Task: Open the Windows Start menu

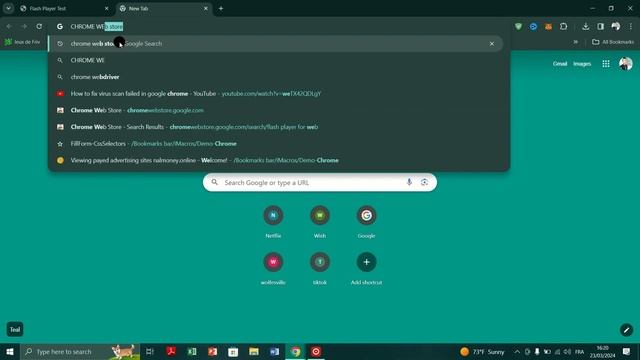Action: click(x=10, y=351)
